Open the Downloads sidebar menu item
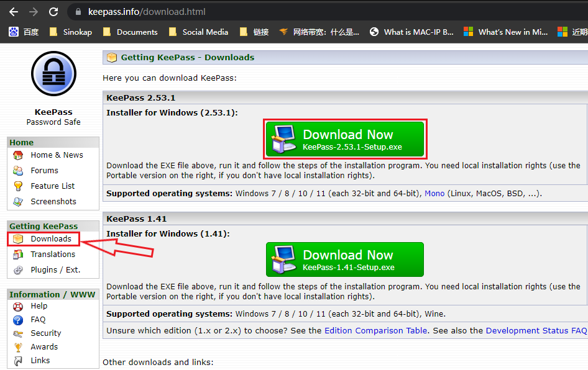This screenshot has width=588, height=370. pyautogui.click(x=50, y=239)
